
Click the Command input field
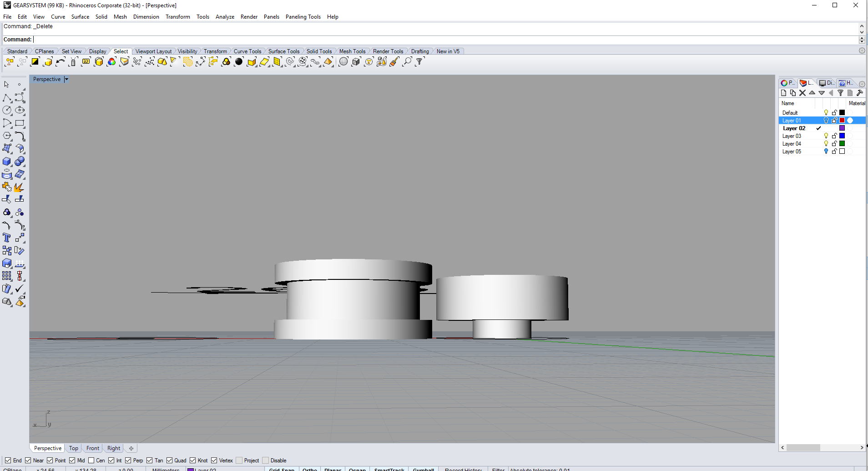pyautogui.click(x=446, y=40)
